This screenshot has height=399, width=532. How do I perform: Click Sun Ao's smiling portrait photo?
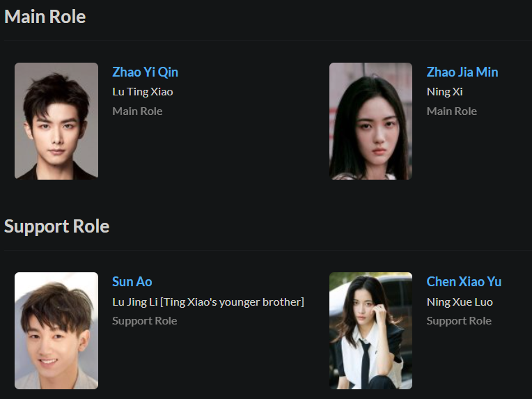pos(56,331)
